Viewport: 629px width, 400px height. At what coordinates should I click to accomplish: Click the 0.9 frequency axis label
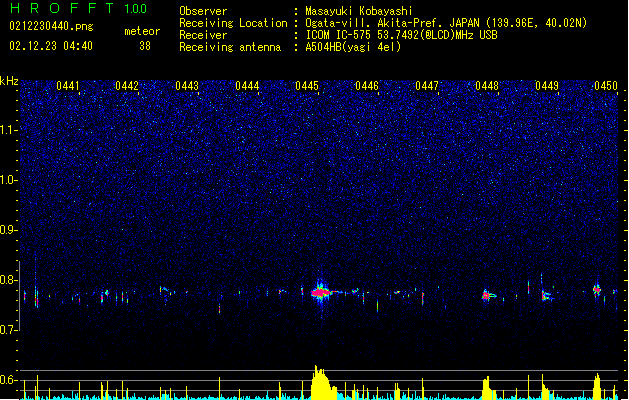[9, 230]
